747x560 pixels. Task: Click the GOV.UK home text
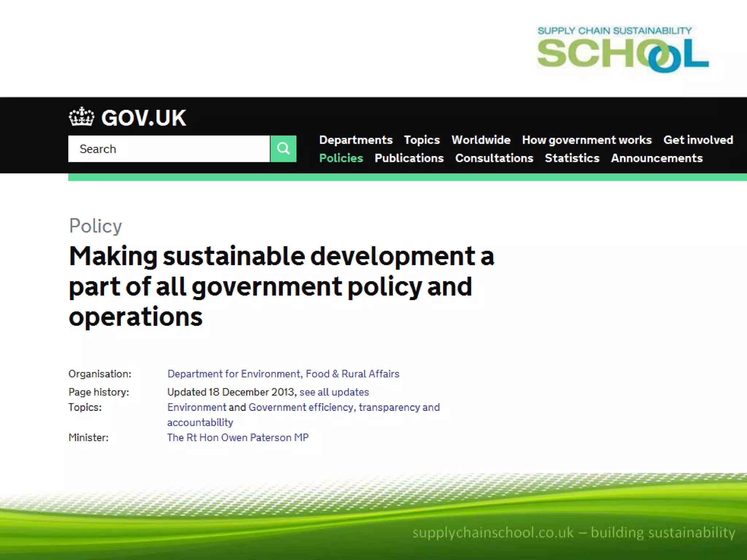(x=144, y=118)
